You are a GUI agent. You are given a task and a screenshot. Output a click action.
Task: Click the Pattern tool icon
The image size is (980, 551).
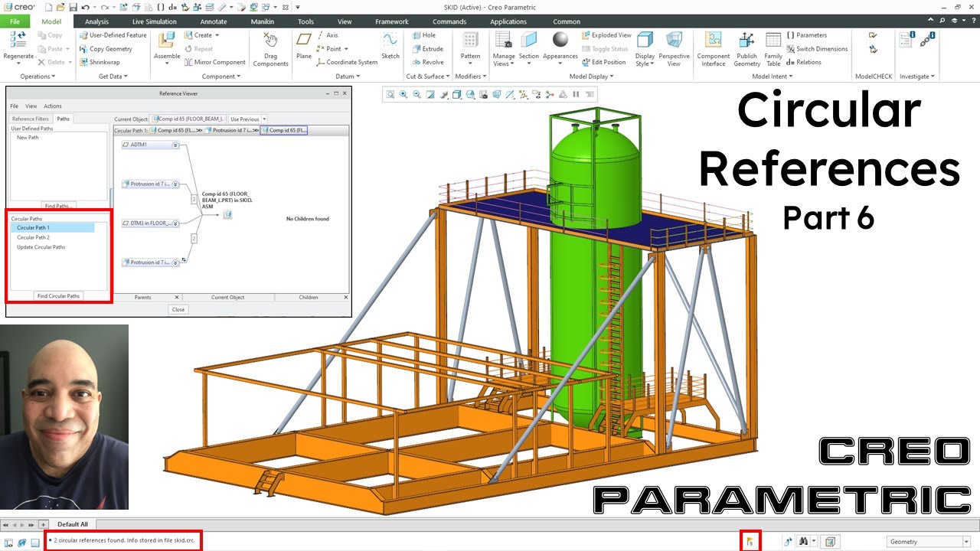pos(470,41)
